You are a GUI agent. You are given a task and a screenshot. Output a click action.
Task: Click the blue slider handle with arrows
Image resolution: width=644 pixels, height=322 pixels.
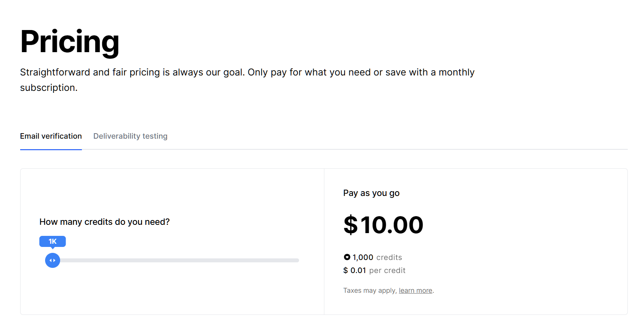pyautogui.click(x=53, y=260)
